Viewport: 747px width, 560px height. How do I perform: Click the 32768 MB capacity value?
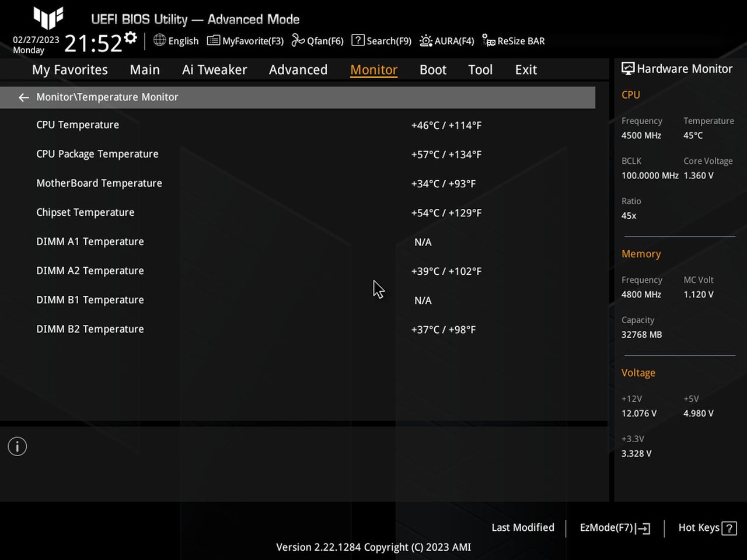pos(642,335)
